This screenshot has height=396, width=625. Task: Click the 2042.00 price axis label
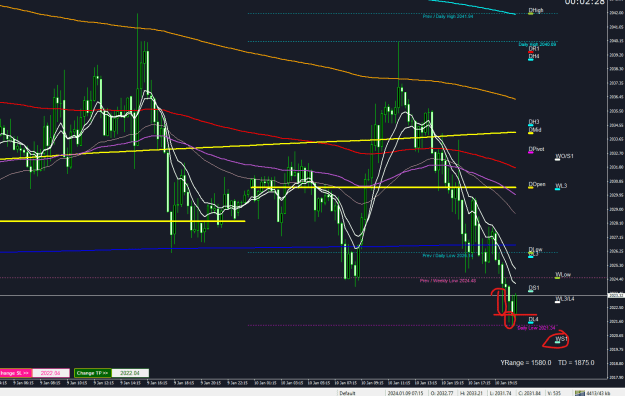tap(616, 13)
